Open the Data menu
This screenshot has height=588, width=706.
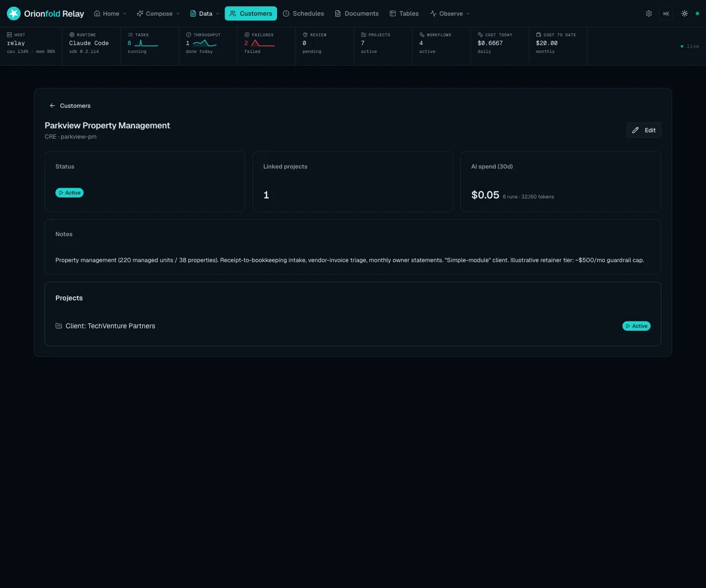204,14
